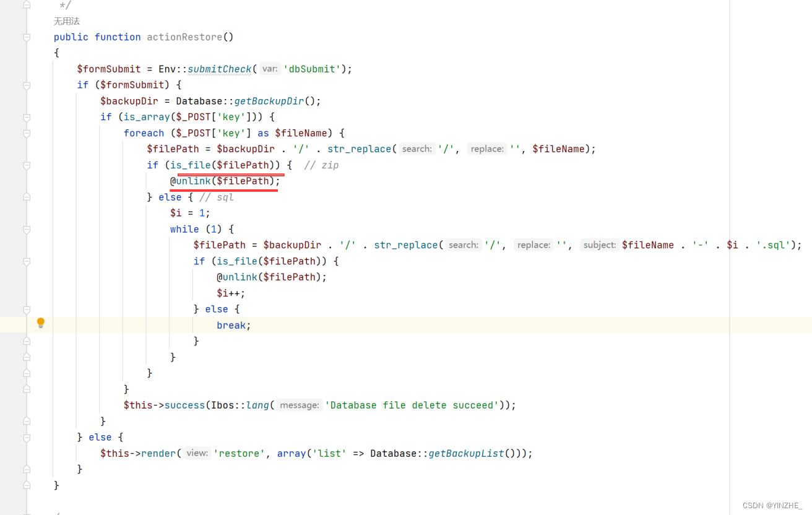Toggle fold marker on the comment end line
812x515 pixels.
click(27, 5)
